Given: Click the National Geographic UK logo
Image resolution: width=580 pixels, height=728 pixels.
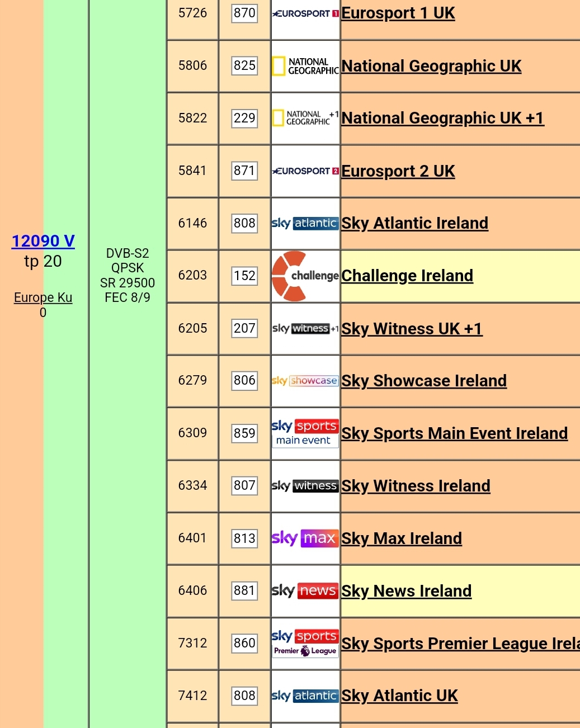Looking at the screenshot, I should pos(305,66).
